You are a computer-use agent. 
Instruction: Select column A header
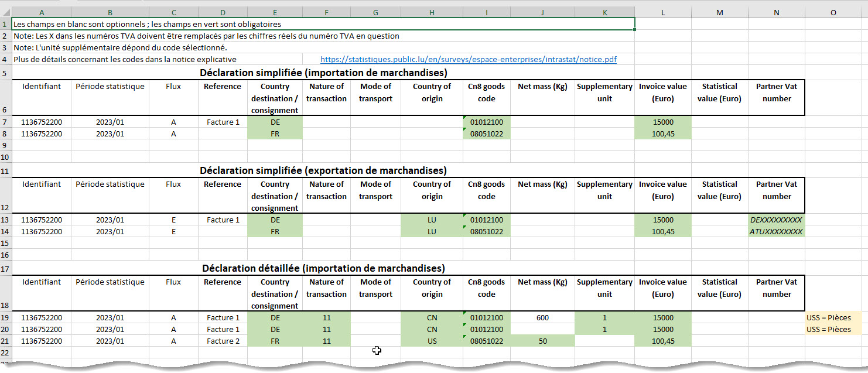tap(41, 12)
